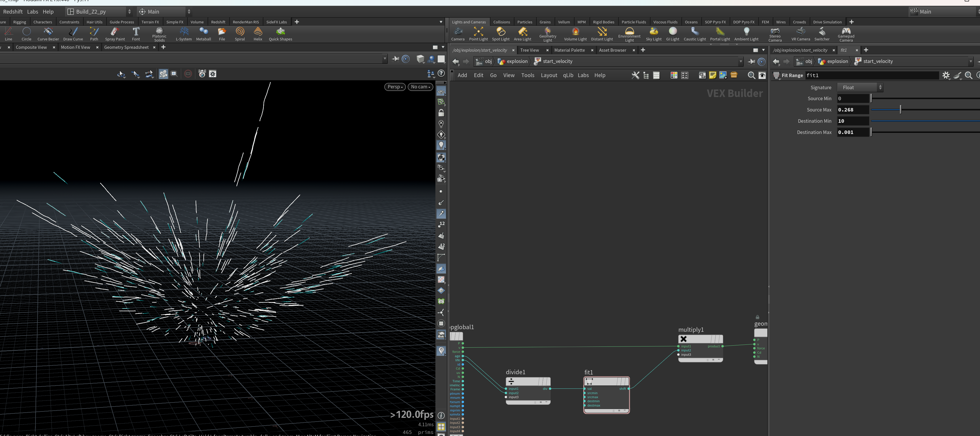980x436 pixels.
Task: Select the Metaball shelf tool
Action: [203, 34]
